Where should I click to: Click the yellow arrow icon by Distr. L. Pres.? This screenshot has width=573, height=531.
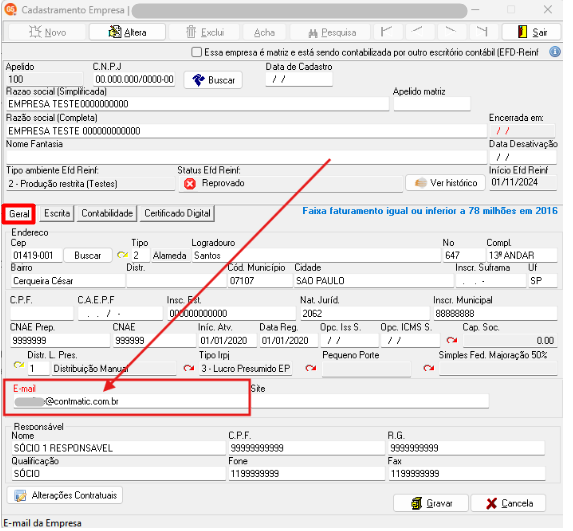point(19,365)
